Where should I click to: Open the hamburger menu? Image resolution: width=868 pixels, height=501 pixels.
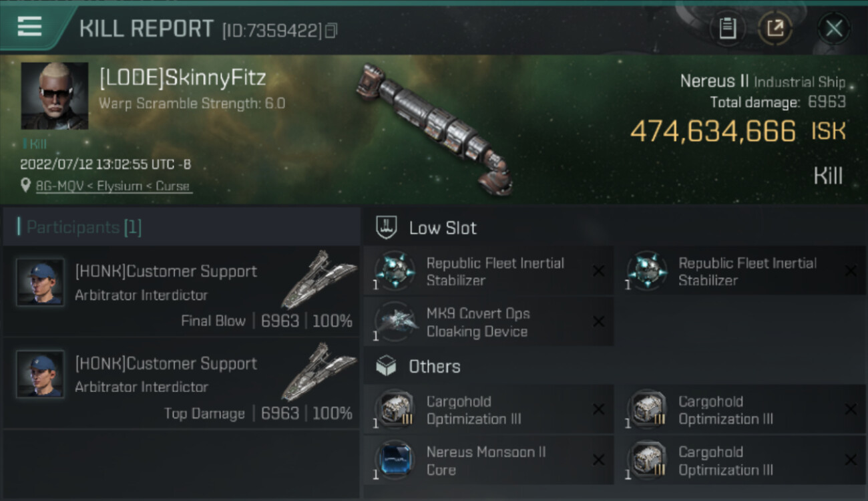pyautogui.click(x=29, y=27)
